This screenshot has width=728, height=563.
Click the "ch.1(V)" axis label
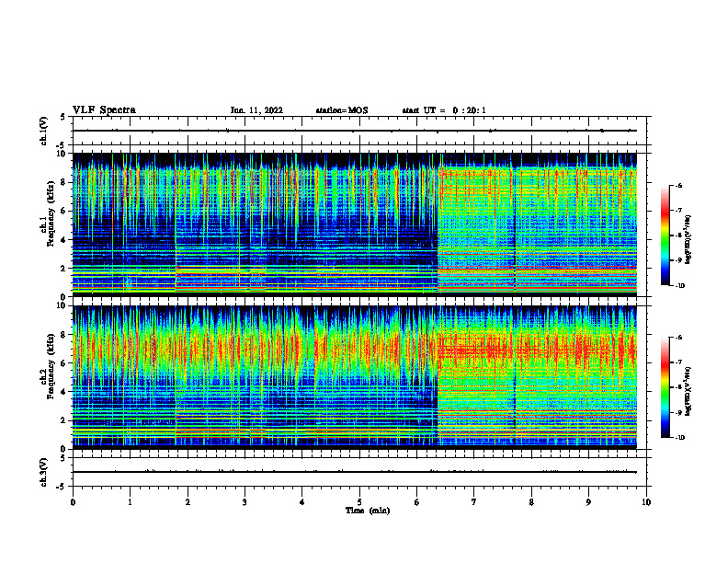tap(44, 131)
